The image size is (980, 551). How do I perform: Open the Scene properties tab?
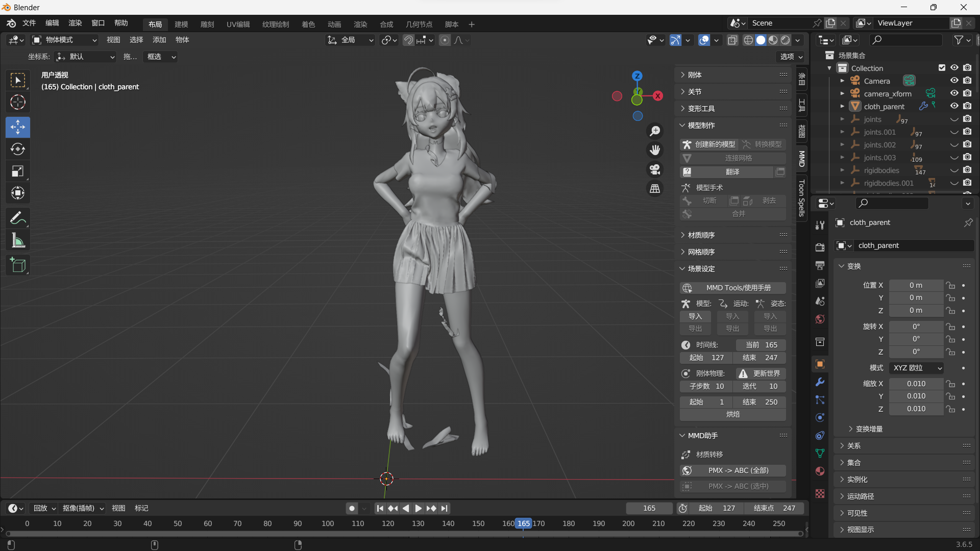820,301
